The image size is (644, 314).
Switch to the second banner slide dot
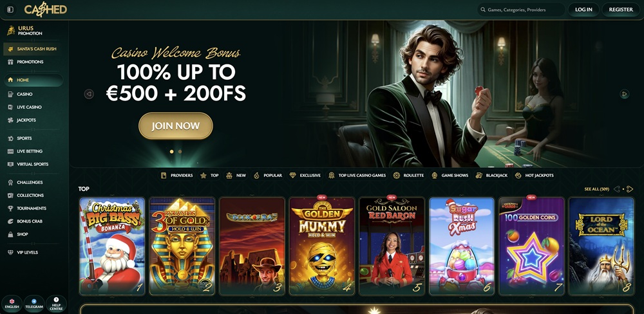[180, 151]
